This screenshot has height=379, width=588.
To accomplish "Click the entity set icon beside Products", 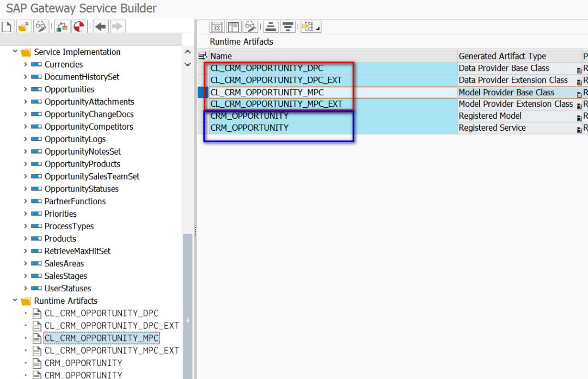I will (36, 239).
